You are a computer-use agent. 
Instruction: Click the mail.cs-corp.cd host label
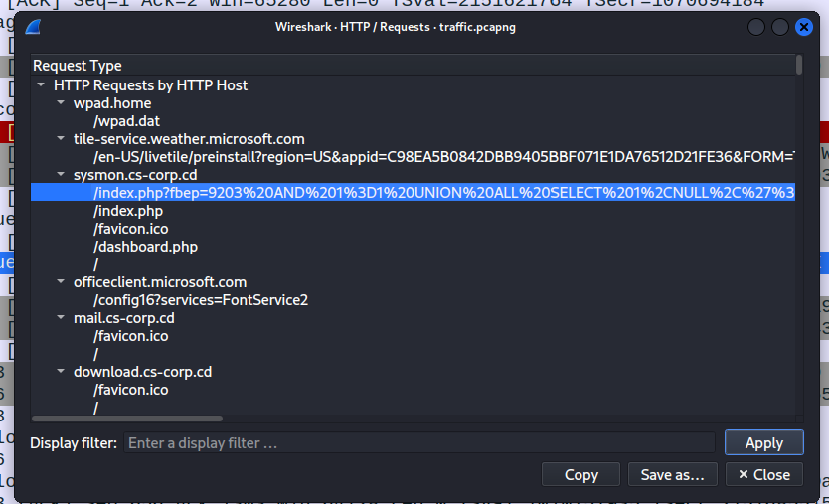click(123, 318)
